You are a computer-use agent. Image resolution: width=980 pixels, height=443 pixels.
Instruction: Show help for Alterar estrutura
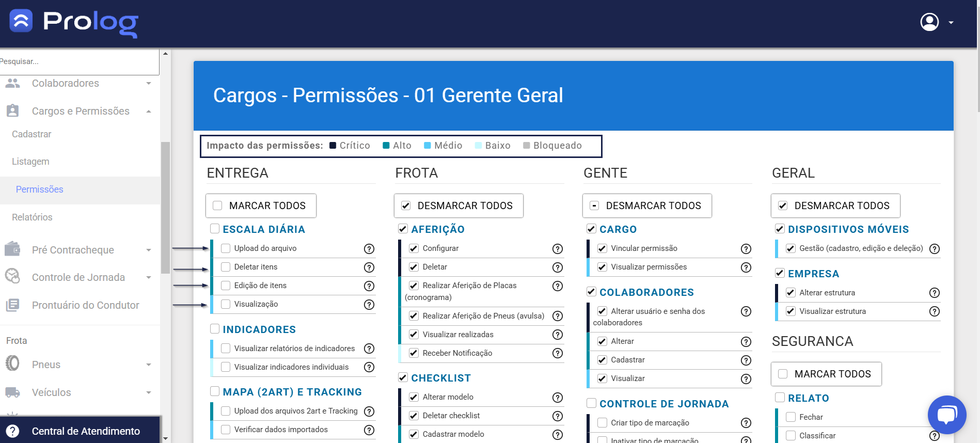935,293
